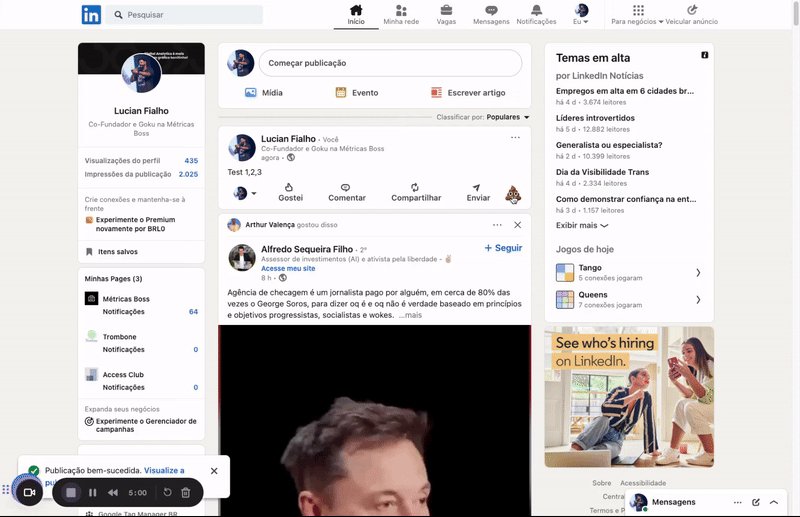Open See who's hiring ad image
The height and width of the screenshot is (517, 800).
629,397
